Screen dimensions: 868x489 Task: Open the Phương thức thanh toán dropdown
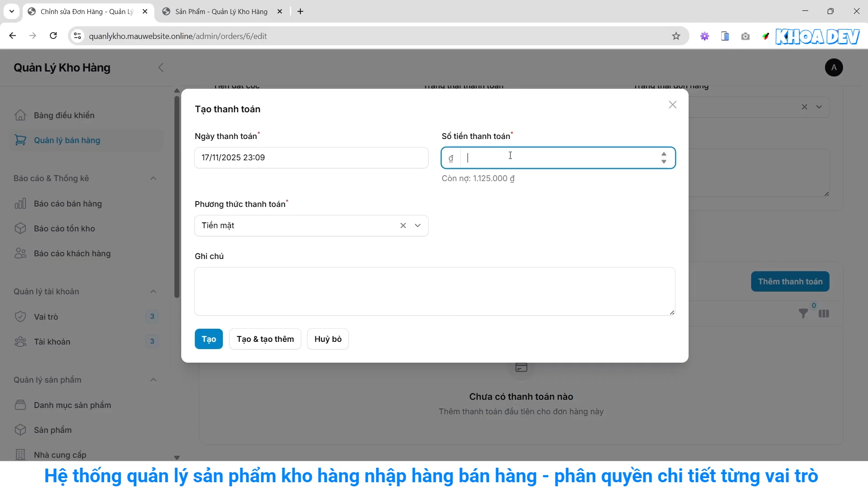[418, 225]
